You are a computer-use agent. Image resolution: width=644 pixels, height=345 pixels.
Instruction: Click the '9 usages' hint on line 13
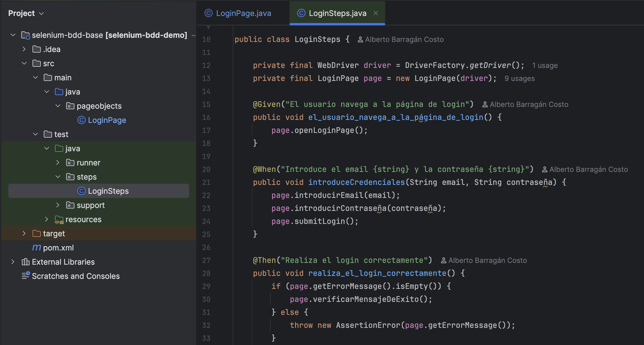pos(520,79)
